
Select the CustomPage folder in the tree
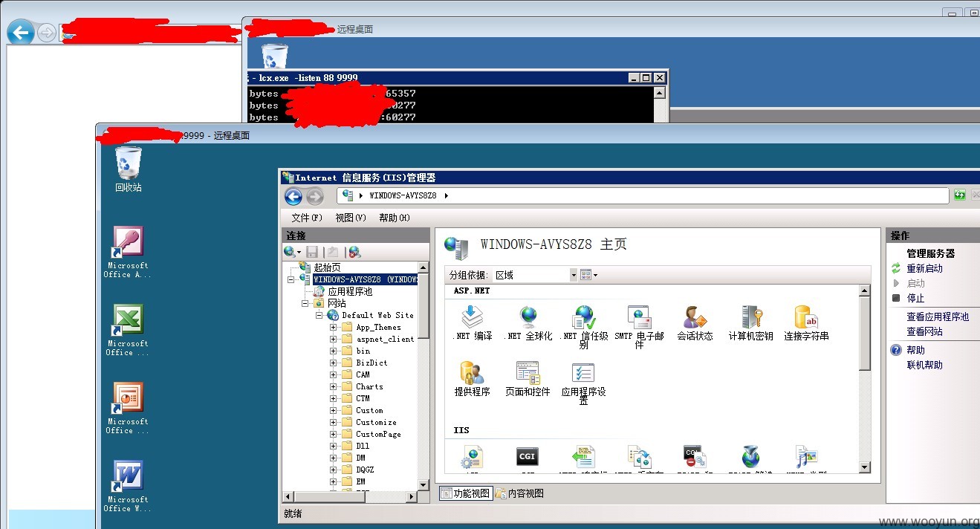[x=378, y=434]
